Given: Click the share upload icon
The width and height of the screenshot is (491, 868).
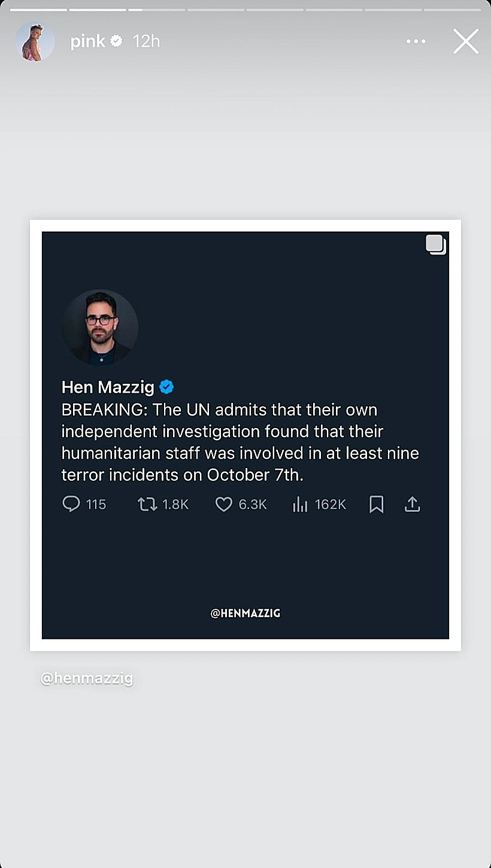Looking at the screenshot, I should pyautogui.click(x=412, y=505).
